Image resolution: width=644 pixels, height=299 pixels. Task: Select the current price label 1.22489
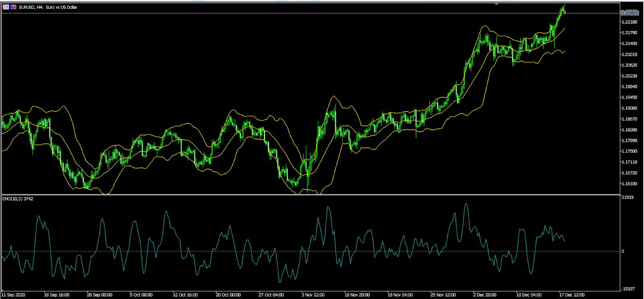click(x=630, y=13)
